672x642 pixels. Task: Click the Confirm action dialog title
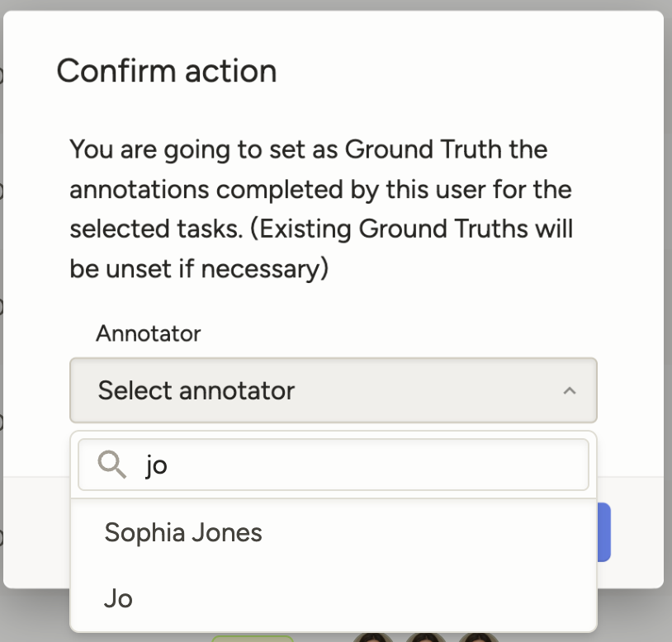(166, 71)
